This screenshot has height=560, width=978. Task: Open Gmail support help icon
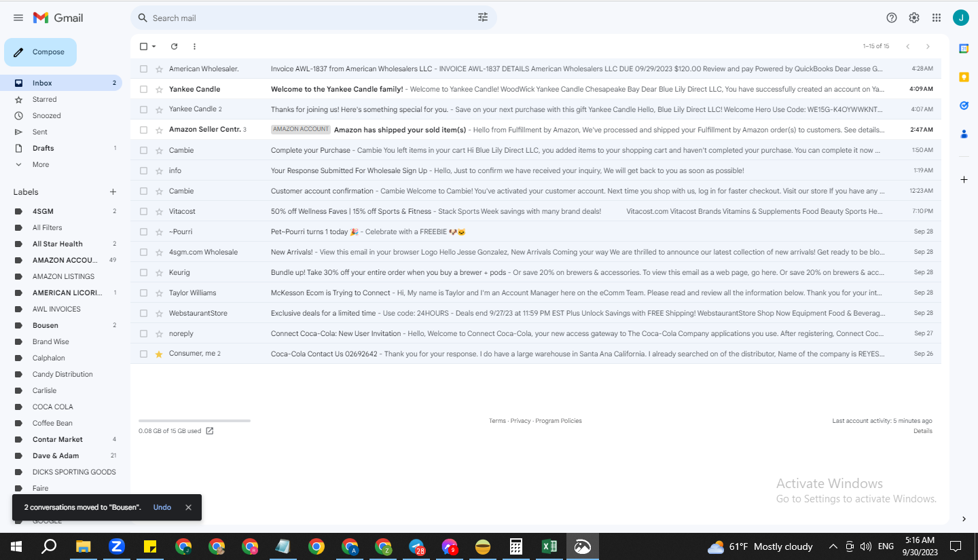point(892,18)
